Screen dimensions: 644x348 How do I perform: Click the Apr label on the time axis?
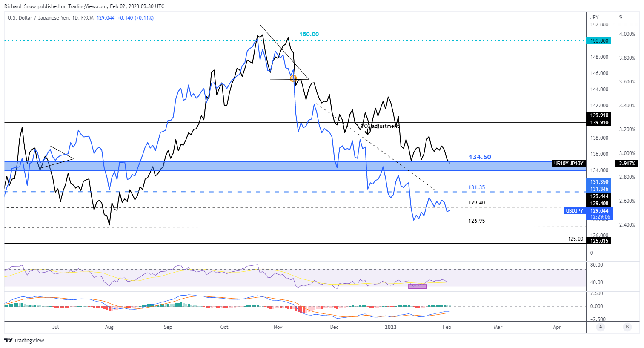[x=557, y=327]
